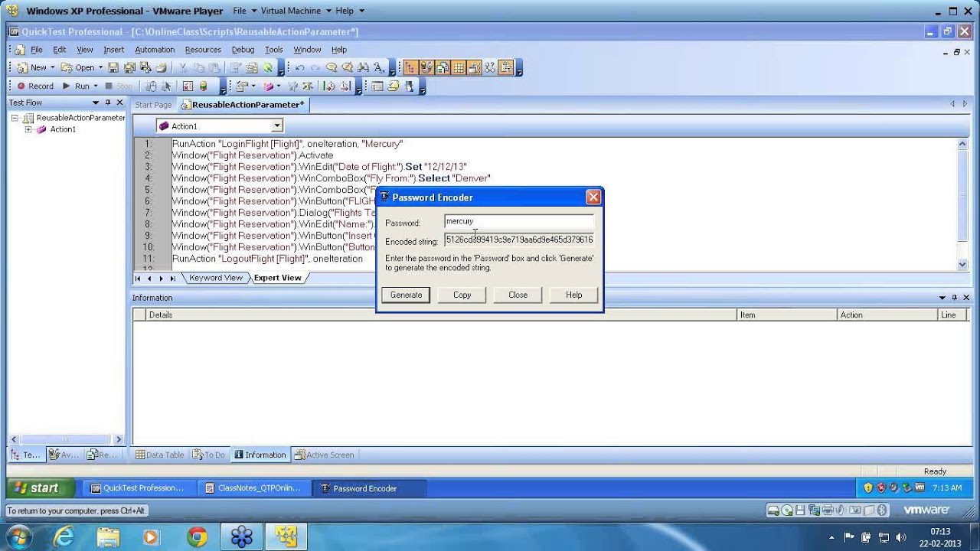Click the volume speaker tray icon
This screenshot has height=551, width=980.
[900, 537]
